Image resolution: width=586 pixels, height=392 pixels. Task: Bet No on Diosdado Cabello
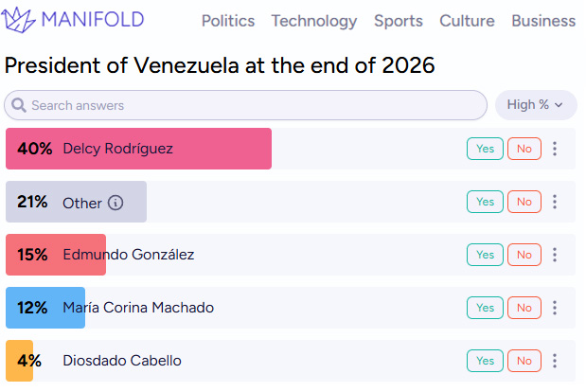[524, 361]
